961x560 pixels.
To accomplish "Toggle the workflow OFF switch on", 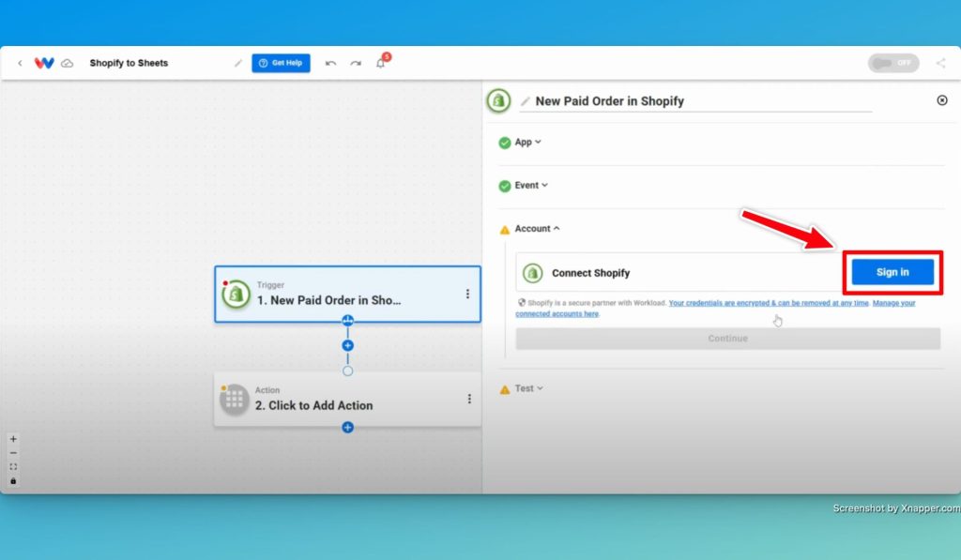I will pos(893,63).
